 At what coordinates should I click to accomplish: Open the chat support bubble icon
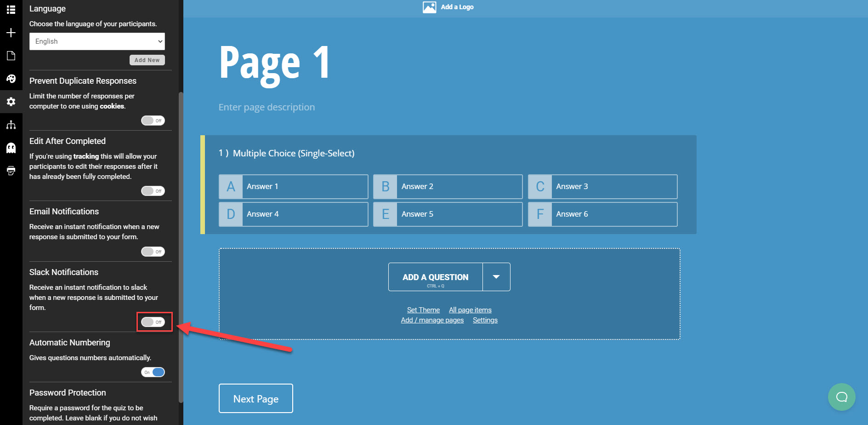pos(841,397)
